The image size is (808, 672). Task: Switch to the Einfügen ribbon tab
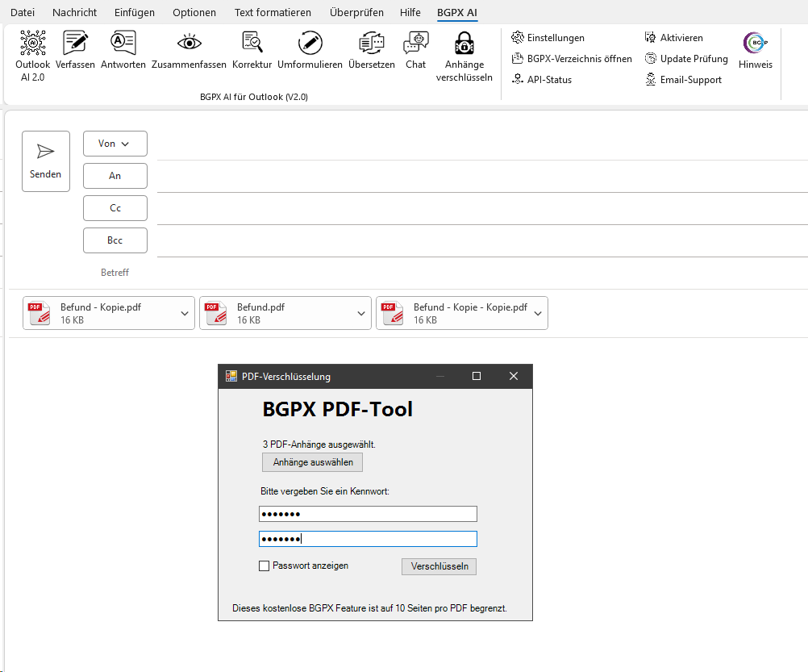tap(135, 13)
